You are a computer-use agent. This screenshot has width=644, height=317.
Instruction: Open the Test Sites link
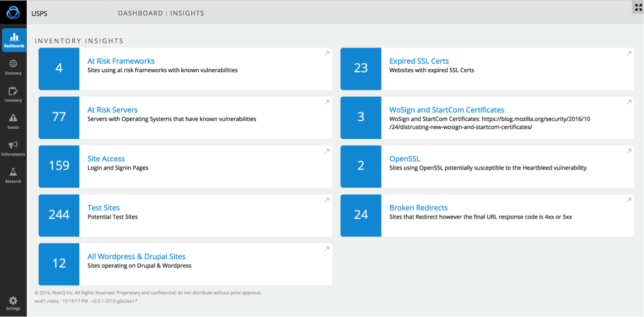(104, 208)
